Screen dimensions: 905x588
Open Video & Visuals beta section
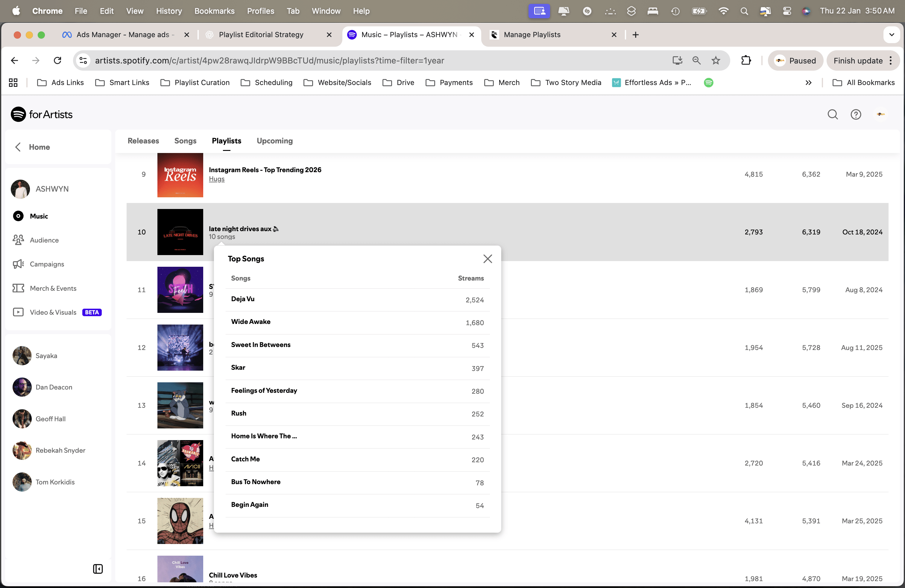point(53,312)
